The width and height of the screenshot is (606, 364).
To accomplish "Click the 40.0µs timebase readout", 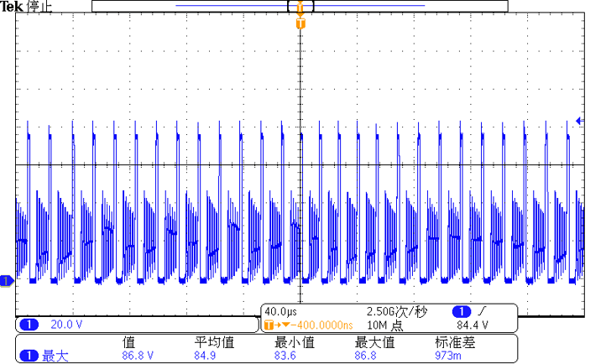I will point(280,311).
